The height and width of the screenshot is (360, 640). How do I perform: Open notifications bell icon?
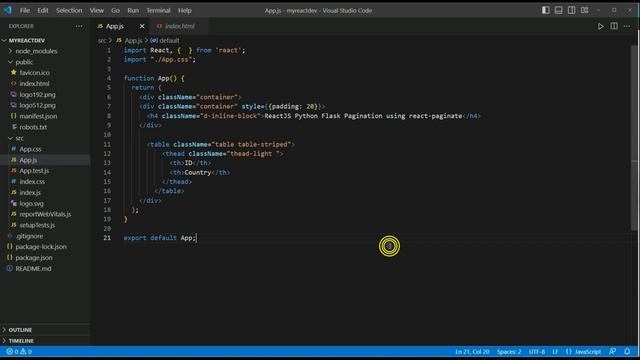[627, 351]
